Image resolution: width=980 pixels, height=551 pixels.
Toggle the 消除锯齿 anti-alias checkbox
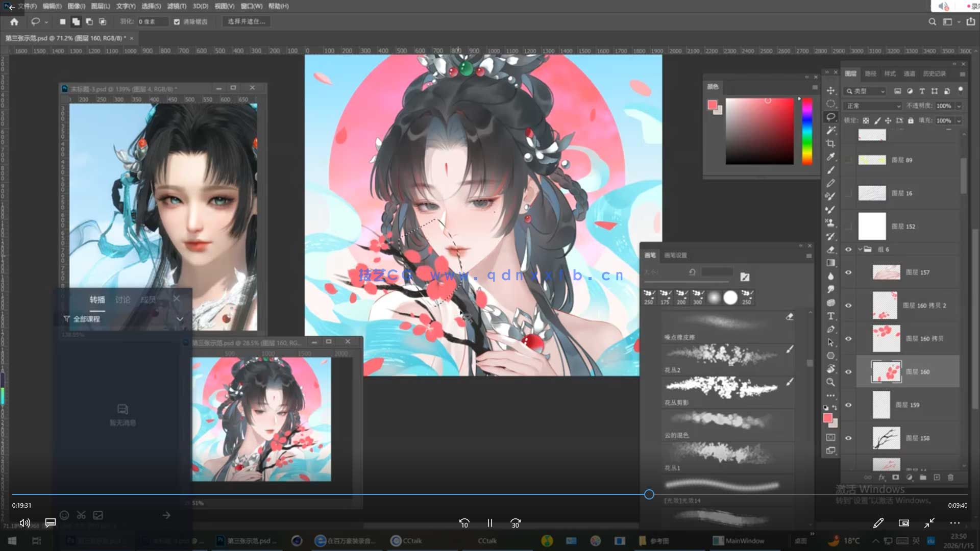(x=177, y=22)
